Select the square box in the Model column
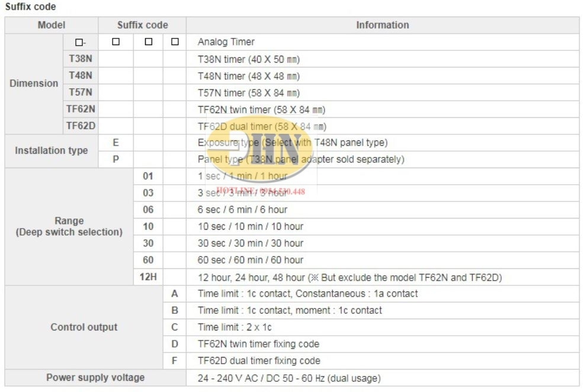The width and height of the screenshot is (584, 392). pos(80,42)
